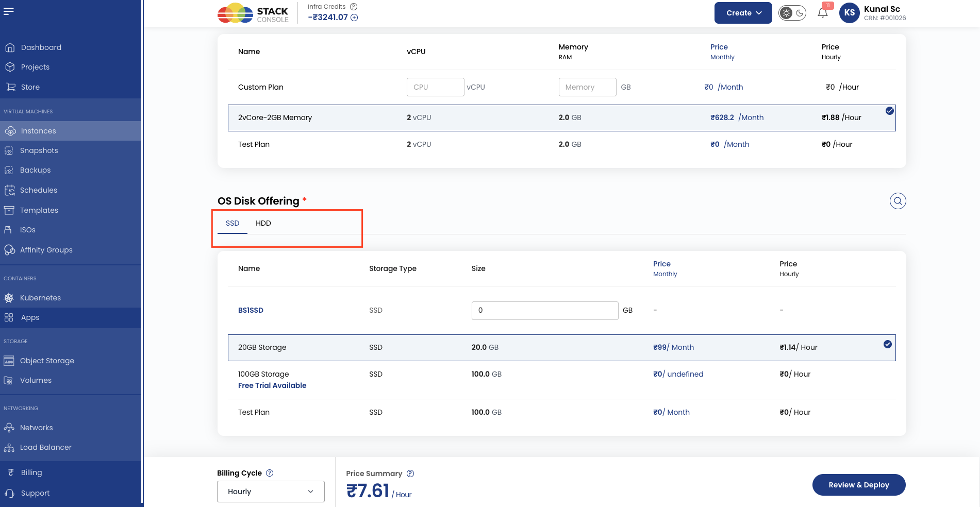Screen dimensions: 980x507
Task: Click Snapshots icon in sidebar
Action: pyautogui.click(x=9, y=150)
